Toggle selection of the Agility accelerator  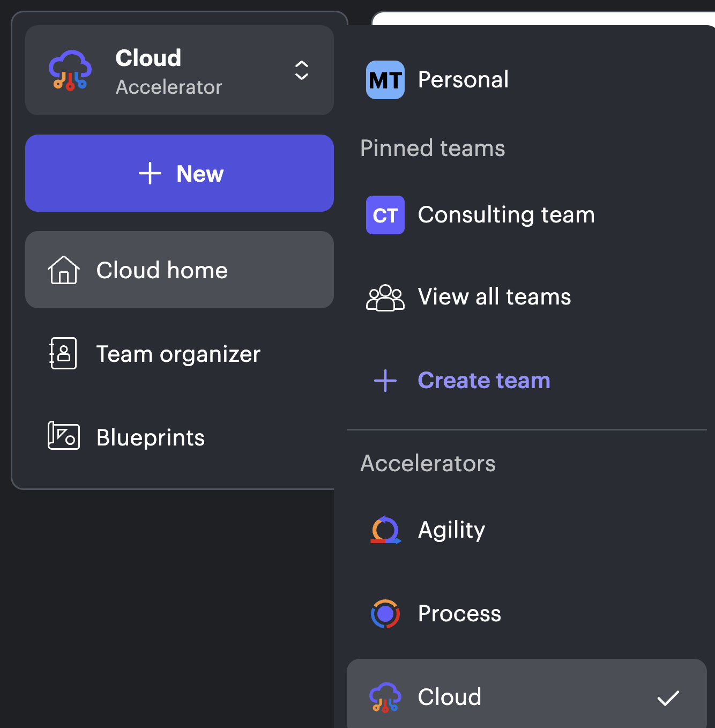(x=451, y=530)
